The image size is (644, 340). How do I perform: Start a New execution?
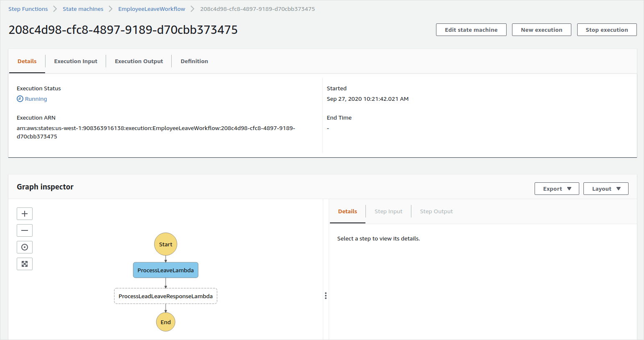[541, 30]
